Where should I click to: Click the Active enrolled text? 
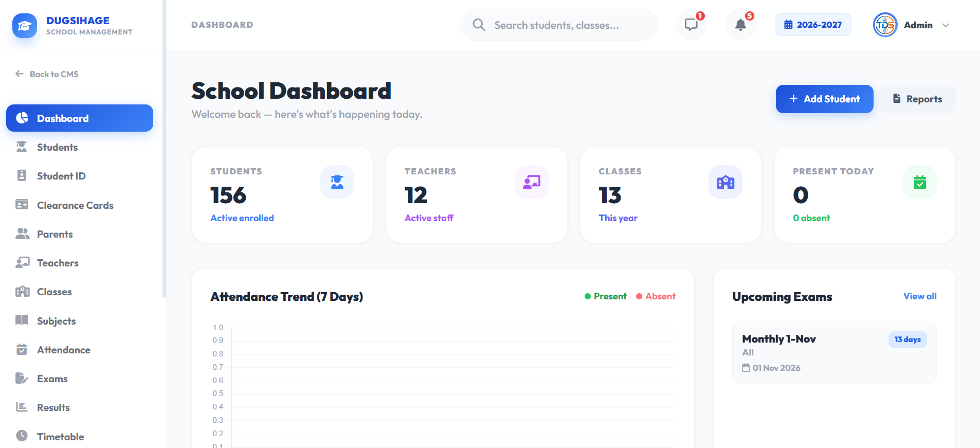tap(242, 218)
